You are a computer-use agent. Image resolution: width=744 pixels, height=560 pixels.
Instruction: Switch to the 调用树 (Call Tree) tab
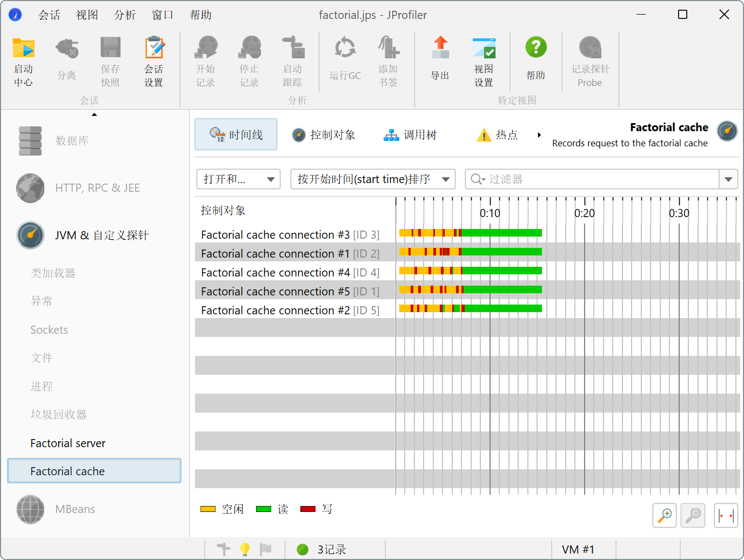(x=410, y=135)
